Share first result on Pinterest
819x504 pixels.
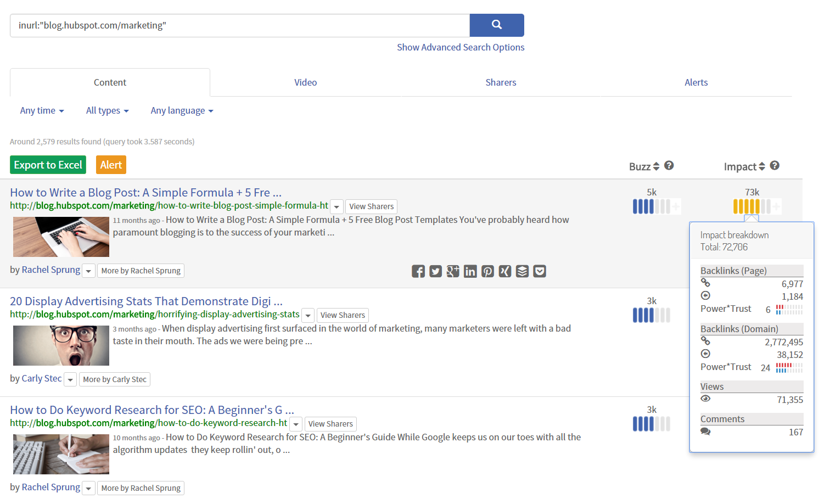click(x=487, y=271)
